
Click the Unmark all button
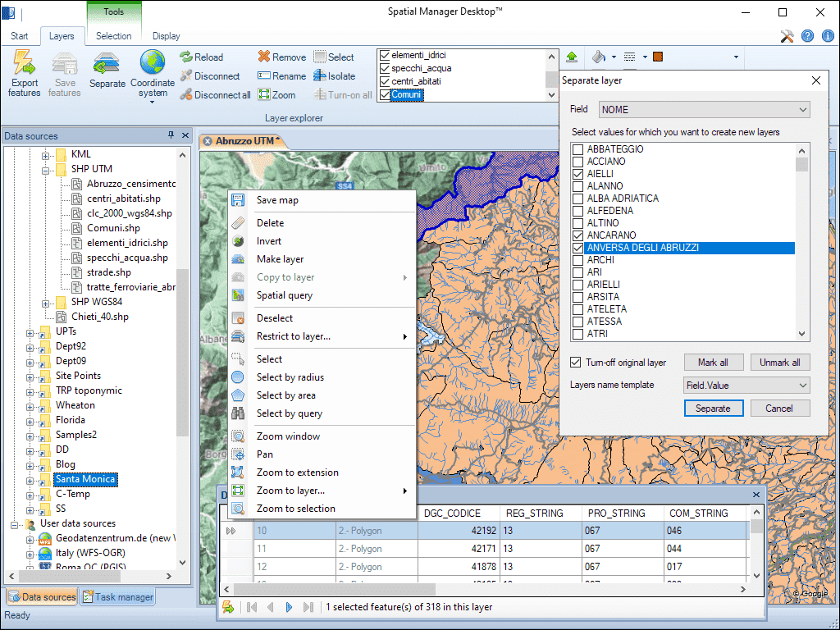[779, 363]
